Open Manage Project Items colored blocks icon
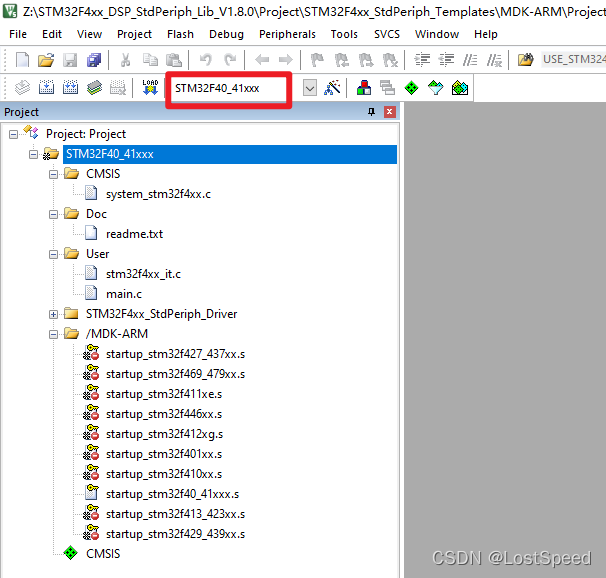This screenshot has height=578, width=606. click(364, 88)
